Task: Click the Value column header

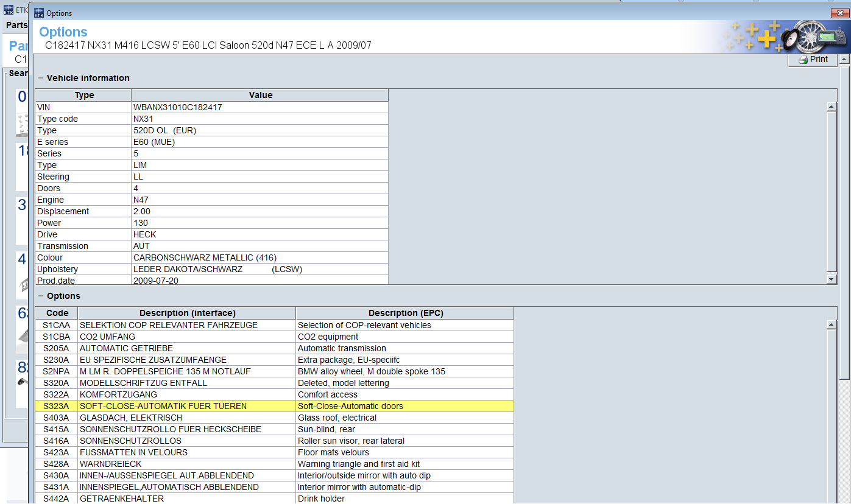Action: point(261,95)
